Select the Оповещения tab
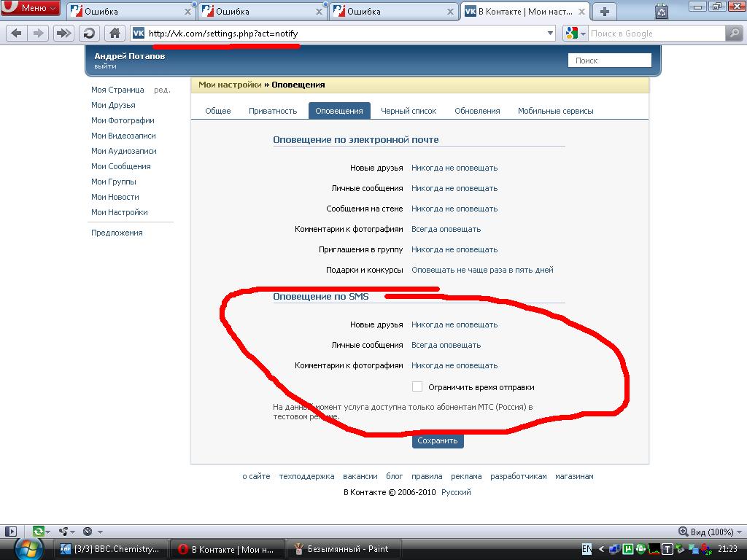 339,111
